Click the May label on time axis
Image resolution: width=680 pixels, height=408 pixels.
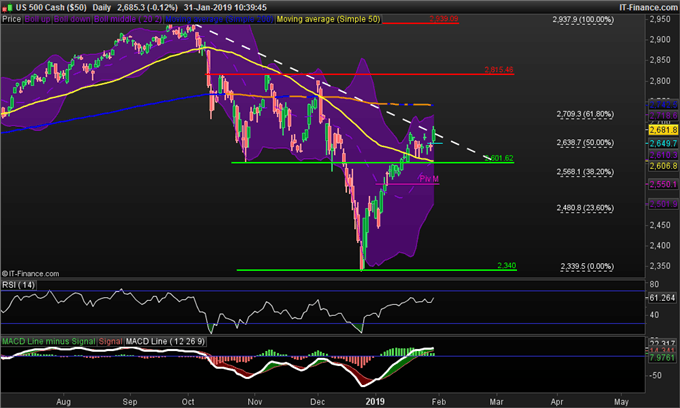pyautogui.click(x=621, y=401)
